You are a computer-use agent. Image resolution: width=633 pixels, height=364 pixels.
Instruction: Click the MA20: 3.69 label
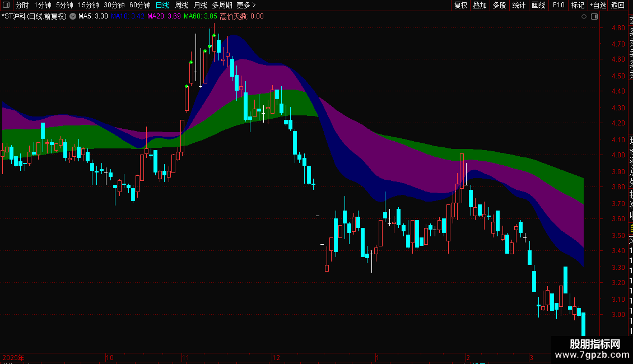[x=164, y=17]
